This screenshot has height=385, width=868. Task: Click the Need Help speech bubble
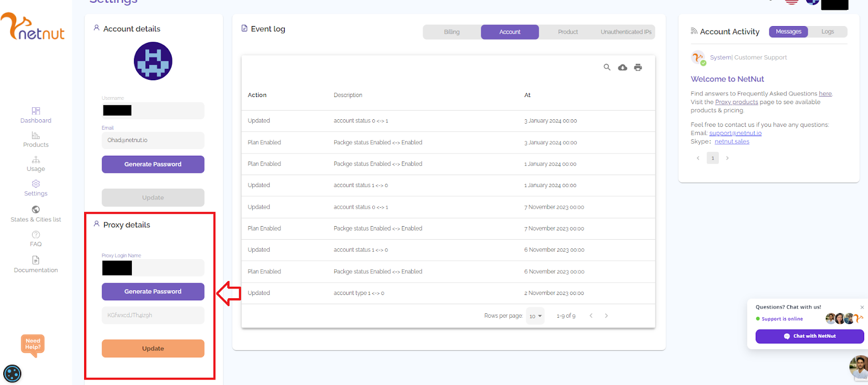33,345
